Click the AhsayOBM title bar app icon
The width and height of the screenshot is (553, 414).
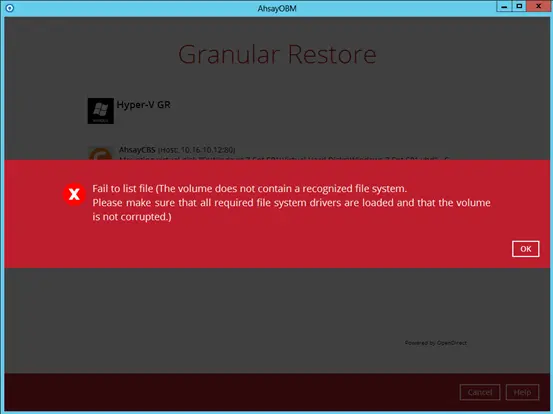pyautogui.click(x=10, y=7)
